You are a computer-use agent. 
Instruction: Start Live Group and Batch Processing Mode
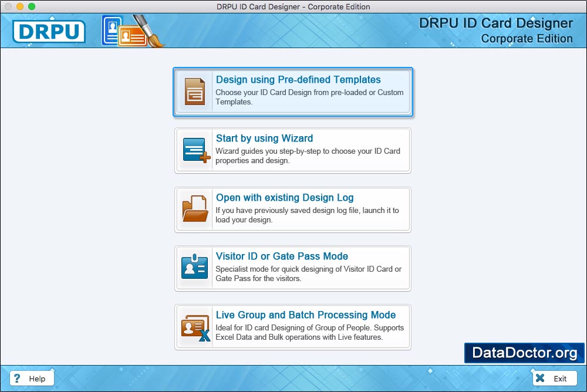tap(293, 327)
